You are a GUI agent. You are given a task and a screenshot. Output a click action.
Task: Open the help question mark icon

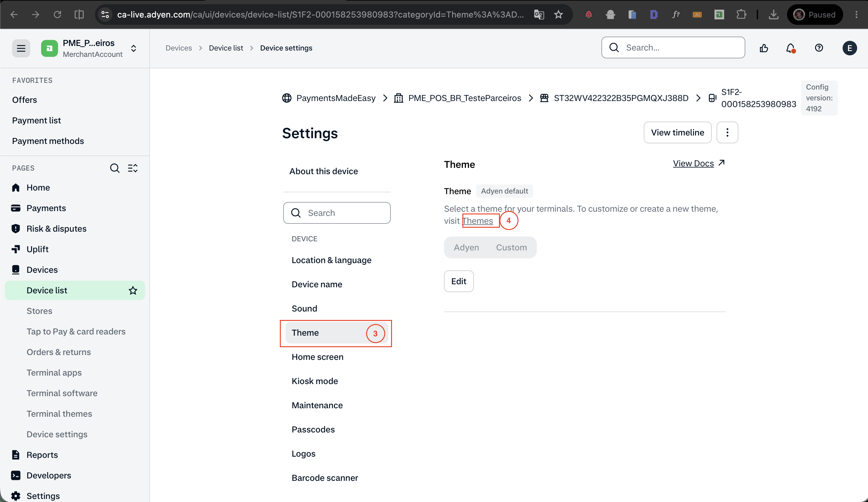tap(819, 48)
